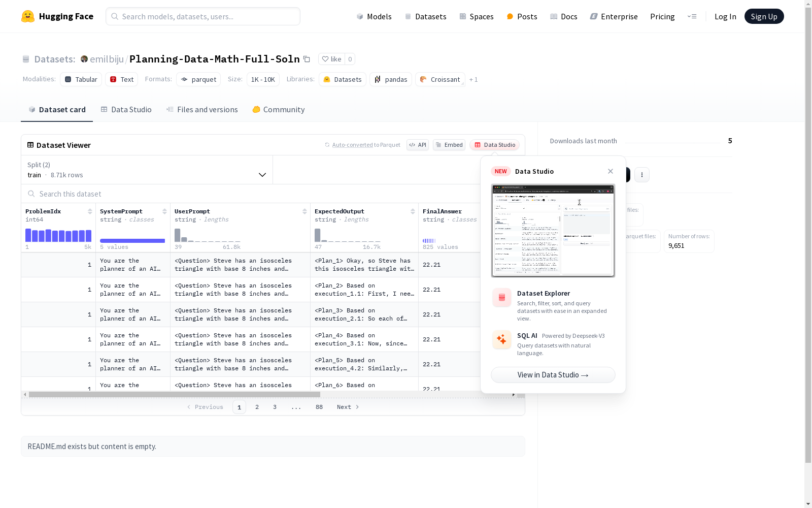
Task: Click the like count 0
Action: [x=350, y=59]
